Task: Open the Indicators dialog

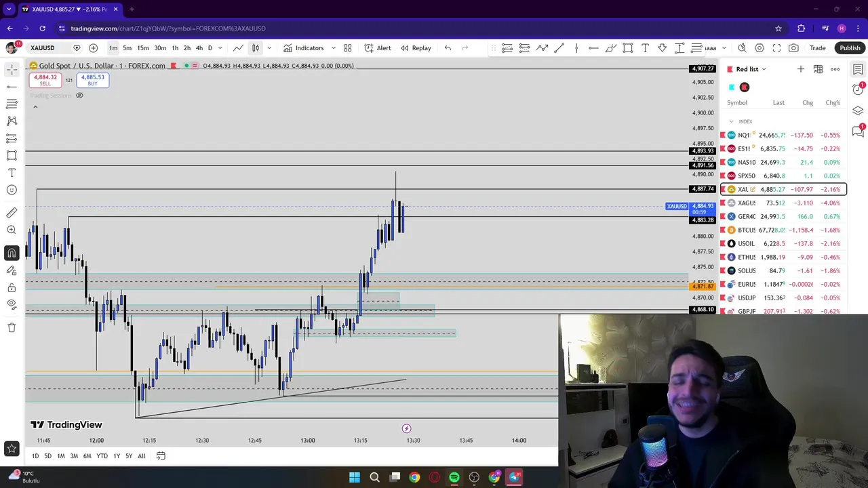Action: tap(304, 48)
